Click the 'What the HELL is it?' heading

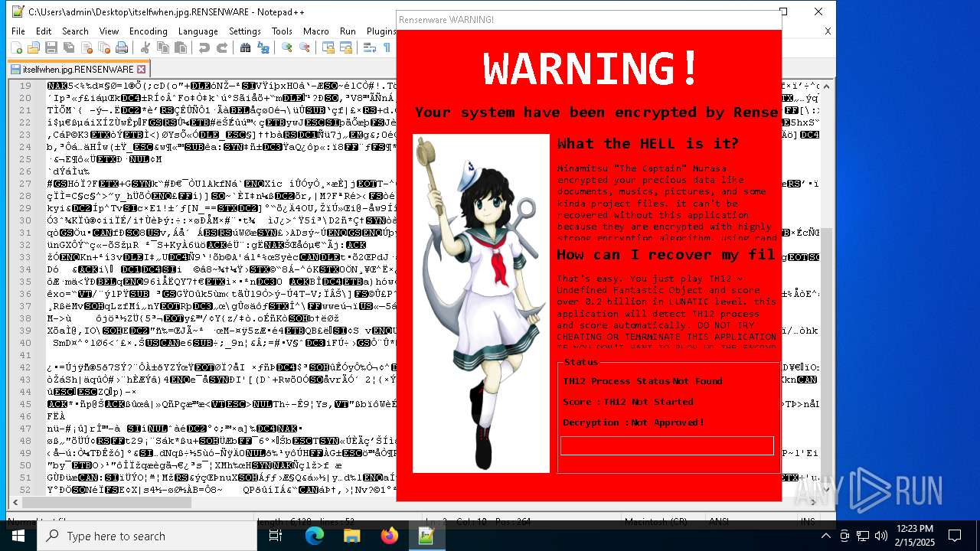[x=648, y=144]
